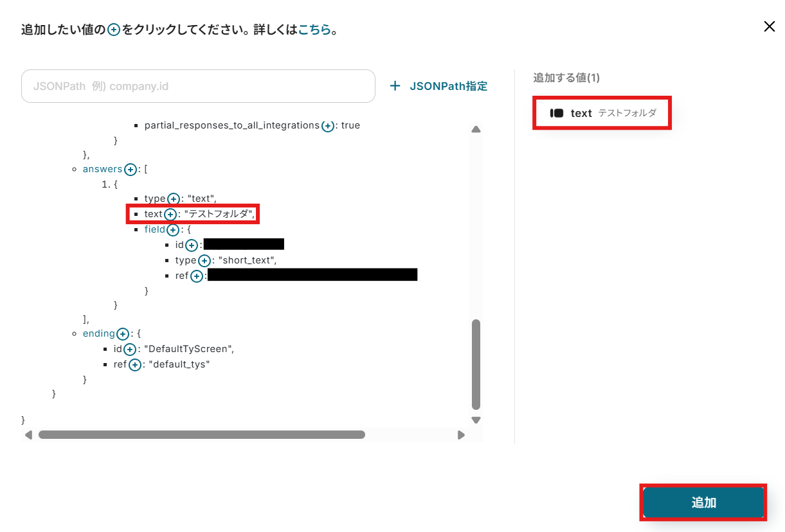
Task: Click plus icon beside id "DefaultTyScreen"
Action: (129, 350)
